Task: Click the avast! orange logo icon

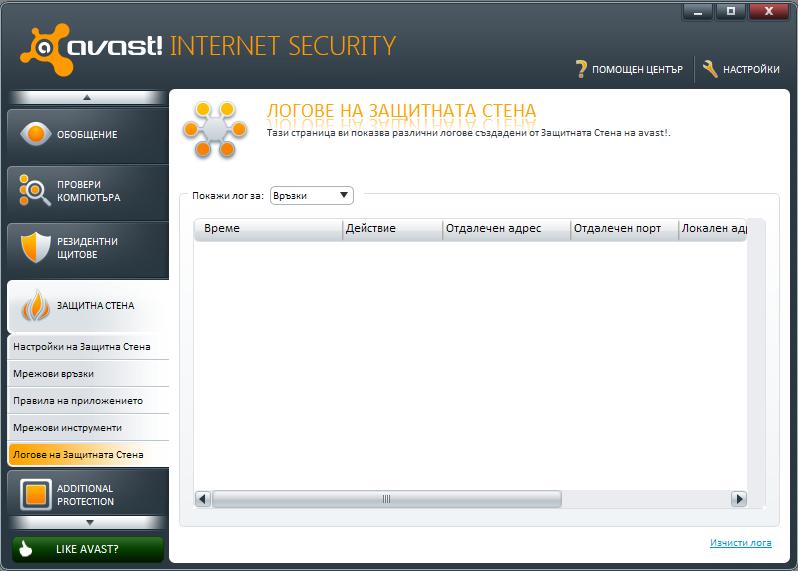Action: click(45, 49)
